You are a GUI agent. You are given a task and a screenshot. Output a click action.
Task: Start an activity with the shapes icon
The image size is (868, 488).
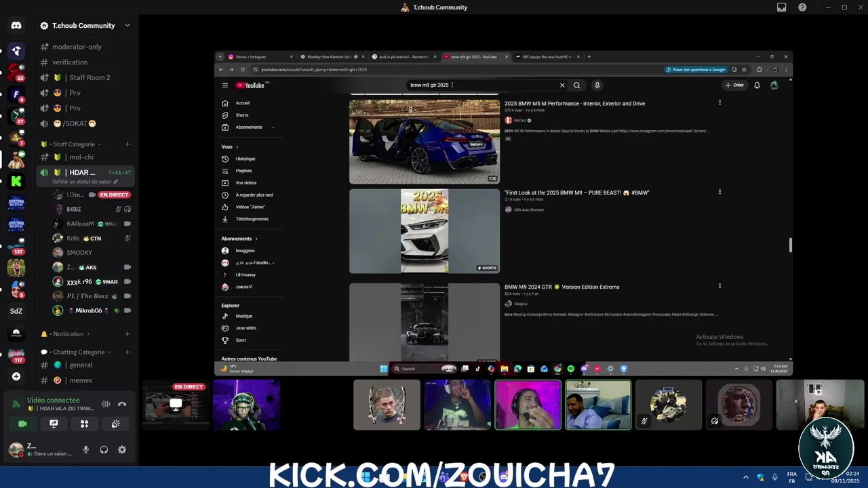[85, 424]
